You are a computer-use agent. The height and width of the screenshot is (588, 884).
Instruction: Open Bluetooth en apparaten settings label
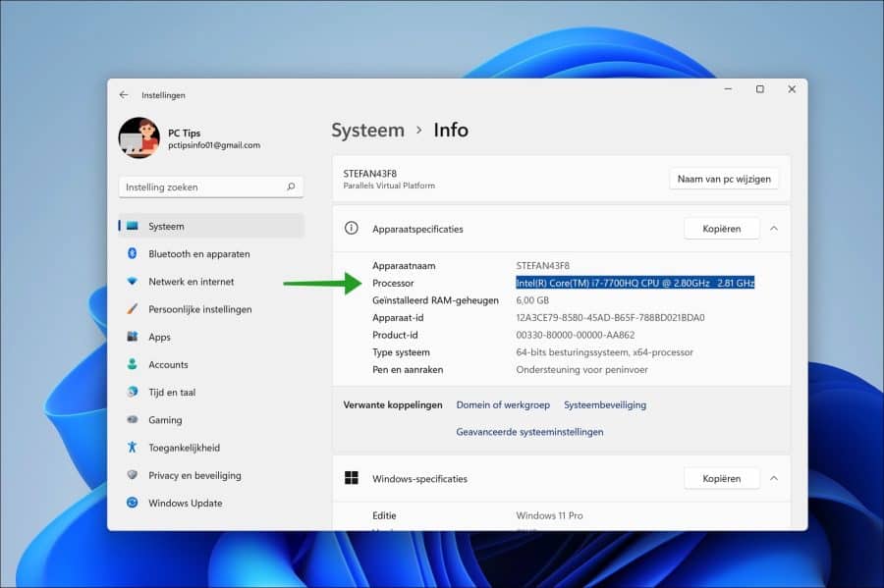click(x=199, y=254)
